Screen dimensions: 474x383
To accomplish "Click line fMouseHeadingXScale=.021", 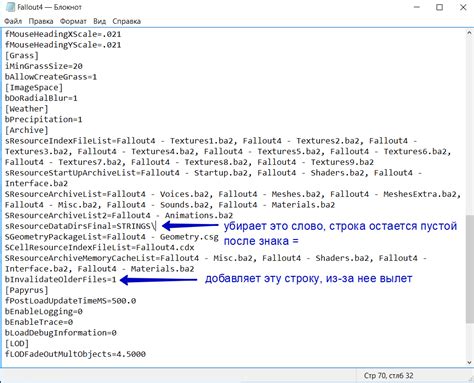I will click(x=63, y=34).
